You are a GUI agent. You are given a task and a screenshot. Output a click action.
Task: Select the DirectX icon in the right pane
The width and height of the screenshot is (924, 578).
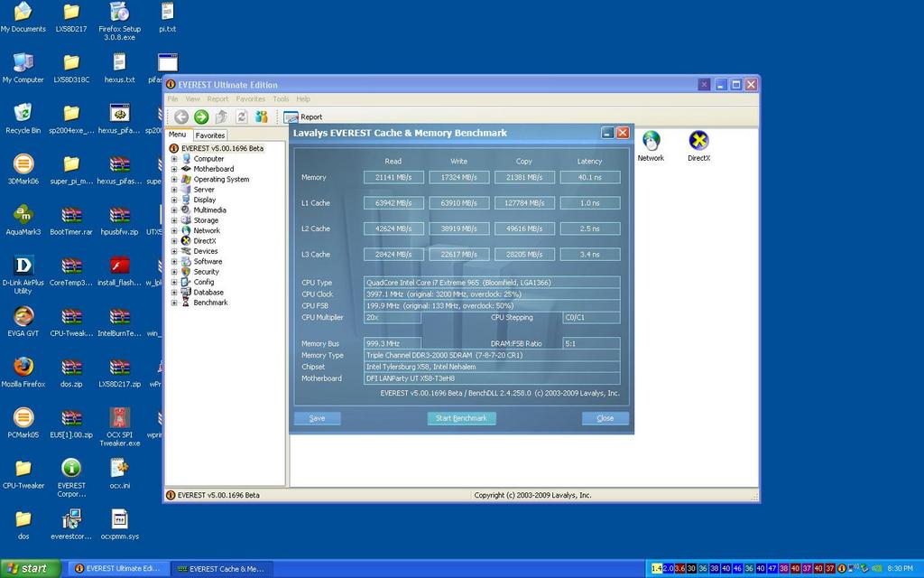(x=699, y=145)
